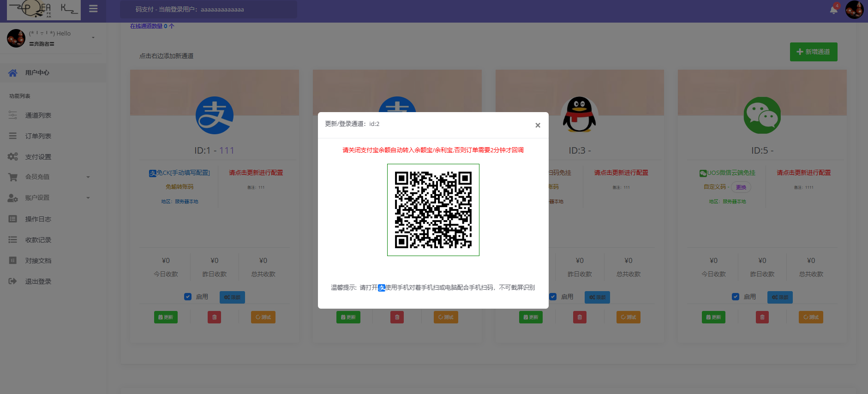Click the red trash icon on ID:5 card
The image size is (868, 394).
[x=762, y=317]
